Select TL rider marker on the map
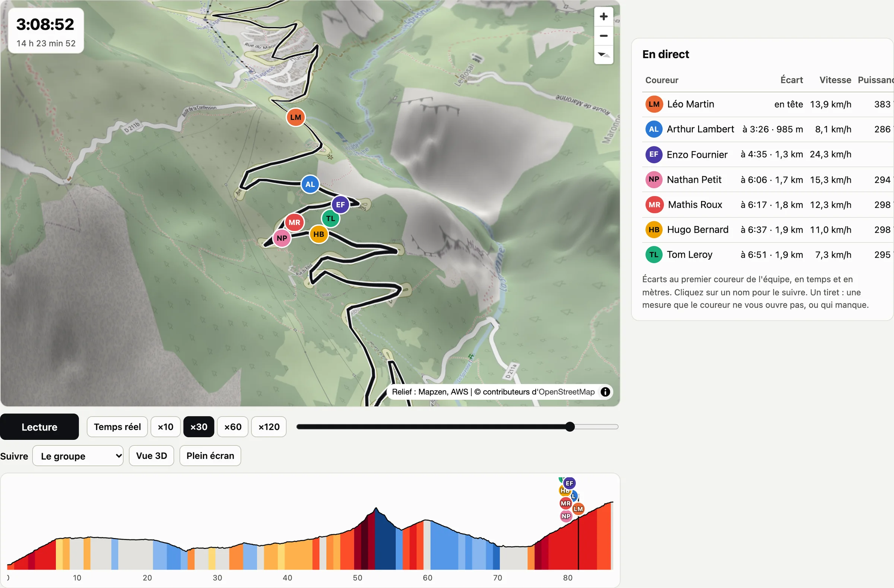Viewport: 894px width, 588px height. click(x=330, y=219)
